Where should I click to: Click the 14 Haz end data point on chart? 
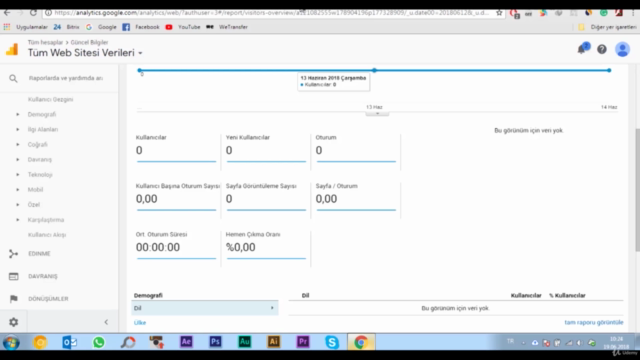(609, 70)
